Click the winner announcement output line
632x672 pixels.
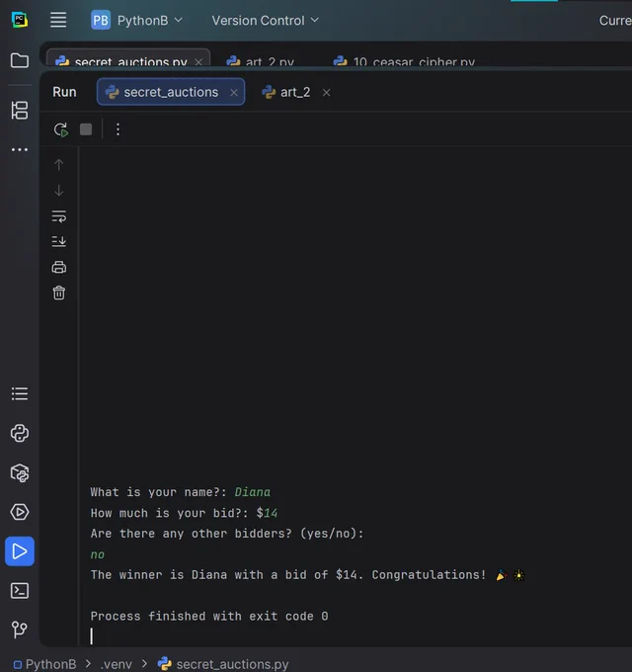(307, 575)
